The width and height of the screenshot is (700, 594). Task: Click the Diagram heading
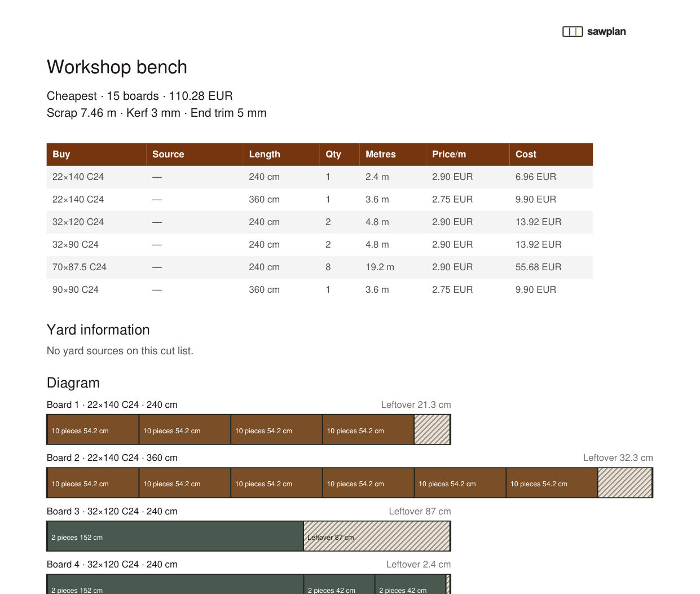coord(73,383)
